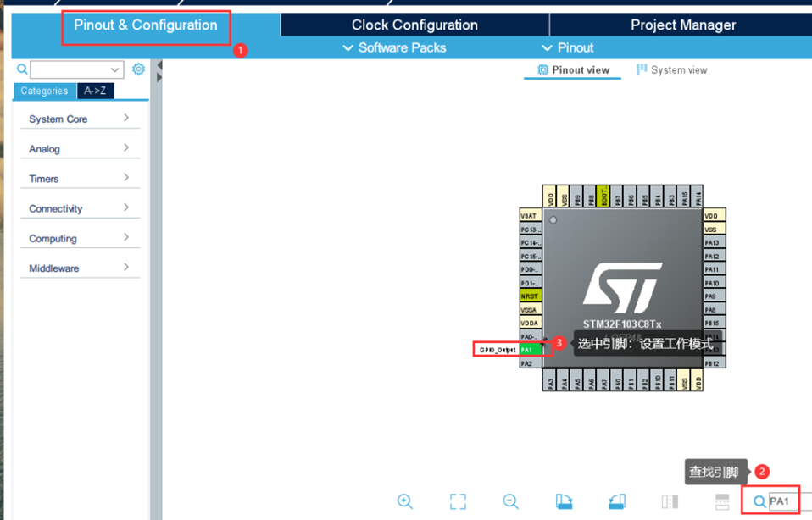Select the NRST pin on chip
Viewport: 812px width, 520px height.
tap(531, 296)
